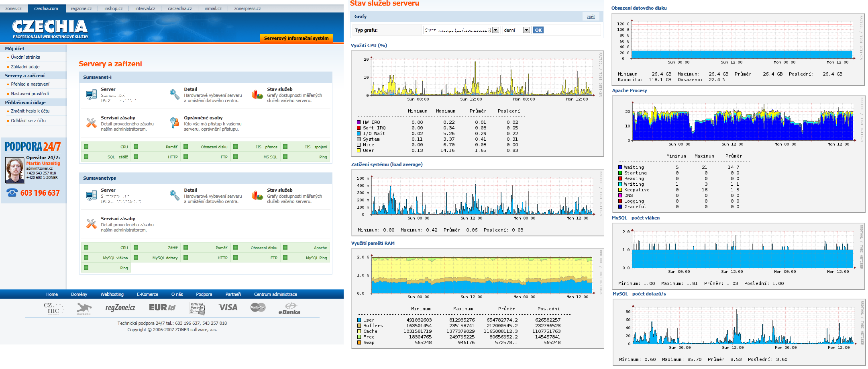Click the red telephone icon

click(12, 193)
